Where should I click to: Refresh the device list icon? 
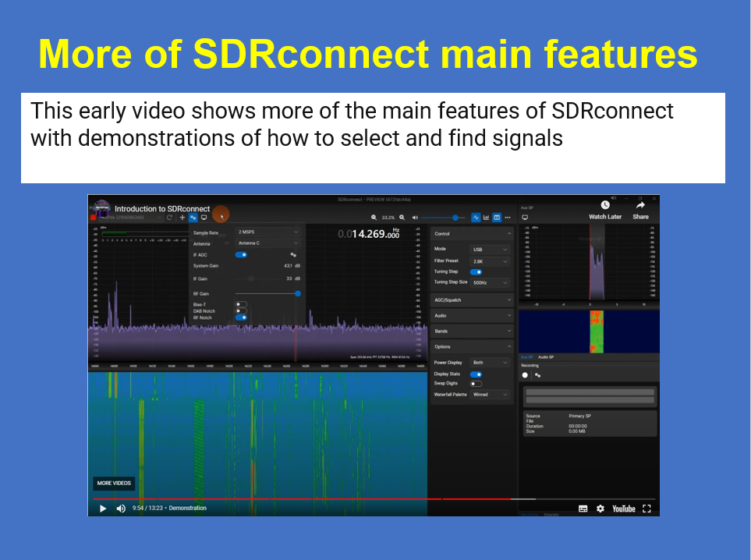click(x=169, y=218)
